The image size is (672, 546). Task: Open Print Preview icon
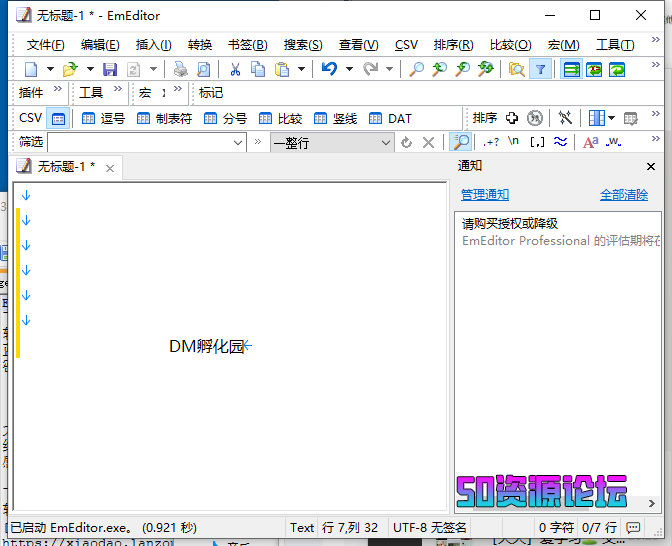pyautogui.click(x=204, y=69)
